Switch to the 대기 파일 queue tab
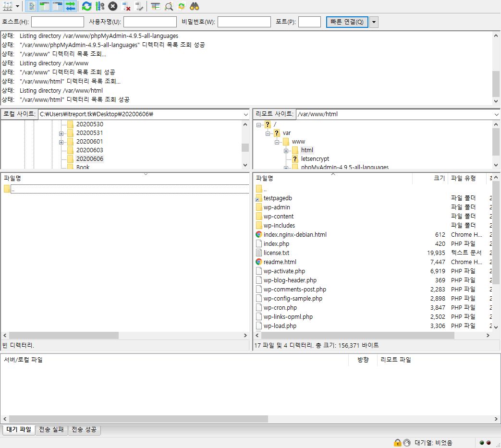 (x=19, y=430)
